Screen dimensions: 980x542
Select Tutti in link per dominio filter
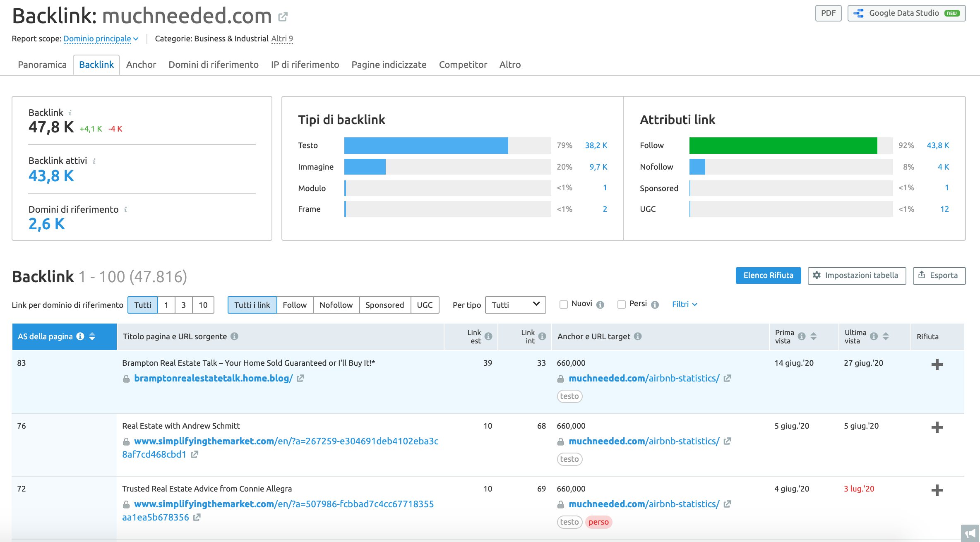143,305
